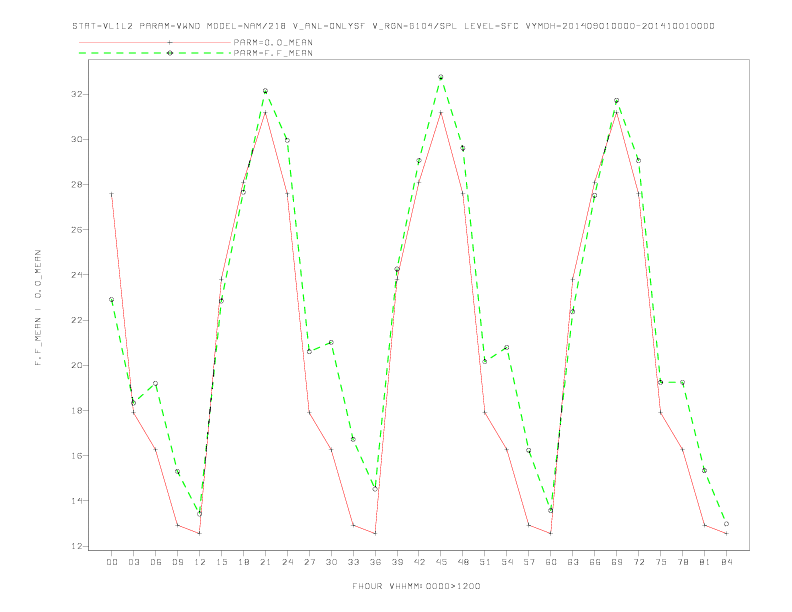The image size is (792, 612).
Task: Click the red observed point at hour 09
Action: coord(177,525)
